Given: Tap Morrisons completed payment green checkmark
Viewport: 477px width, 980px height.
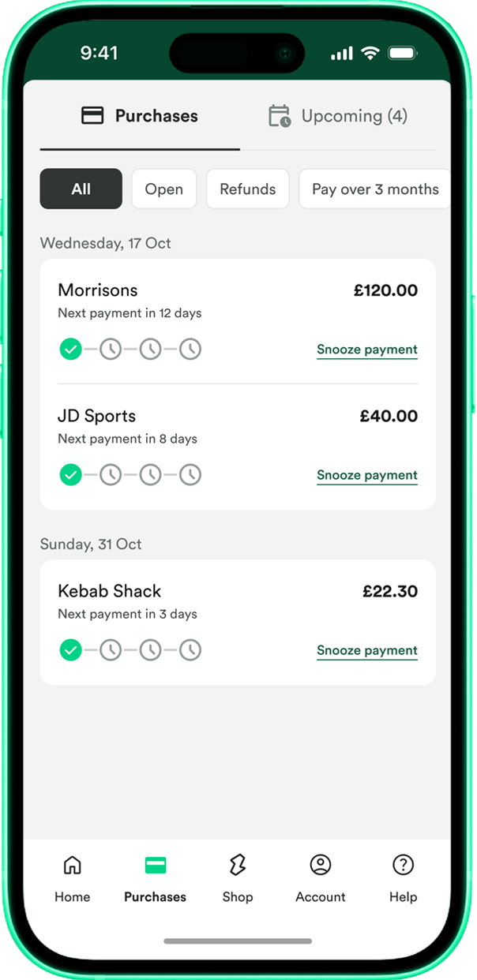Looking at the screenshot, I should (x=71, y=349).
